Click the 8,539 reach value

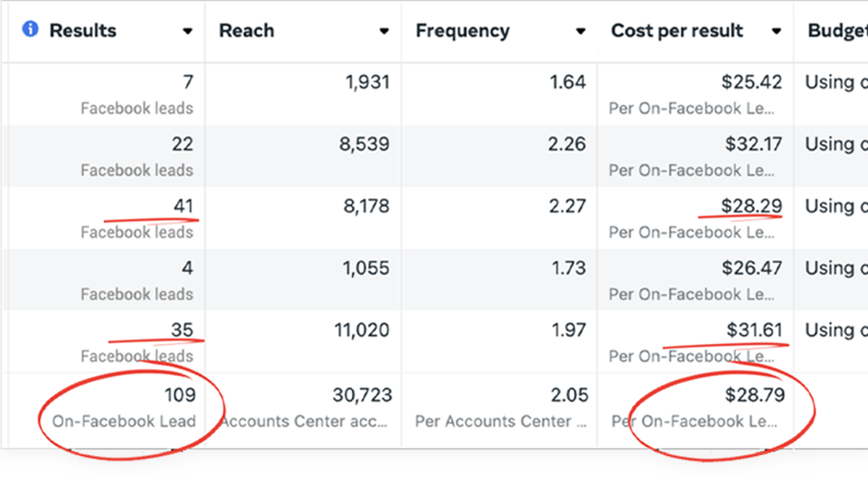pyautogui.click(x=364, y=144)
